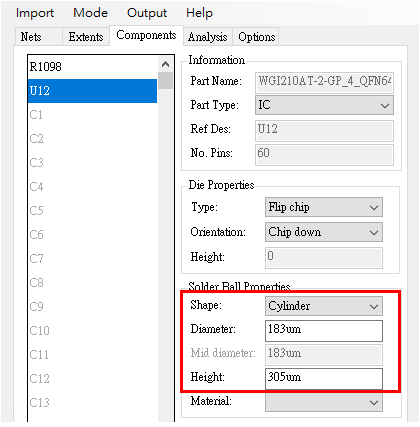Click the component list scroll-up arrow
The image size is (420, 427).
(165, 64)
